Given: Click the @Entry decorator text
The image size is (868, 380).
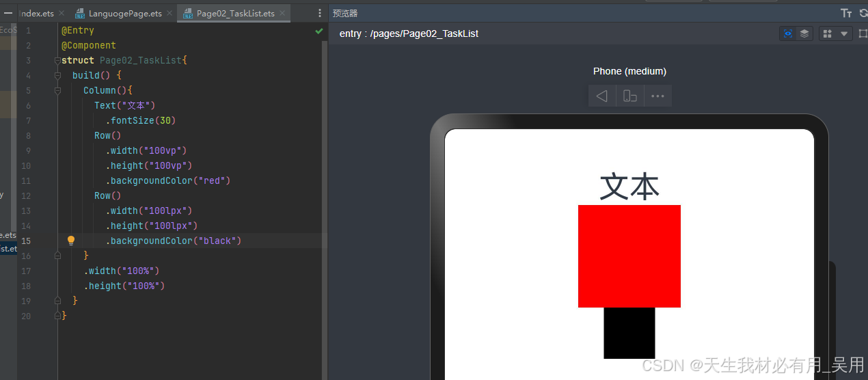Looking at the screenshot, I should (78, 31).
